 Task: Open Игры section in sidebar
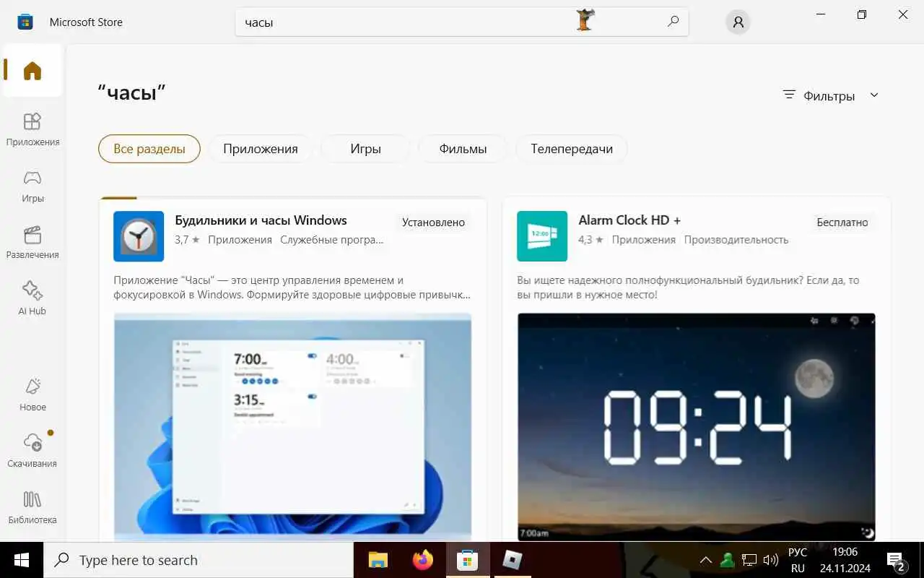32,186
